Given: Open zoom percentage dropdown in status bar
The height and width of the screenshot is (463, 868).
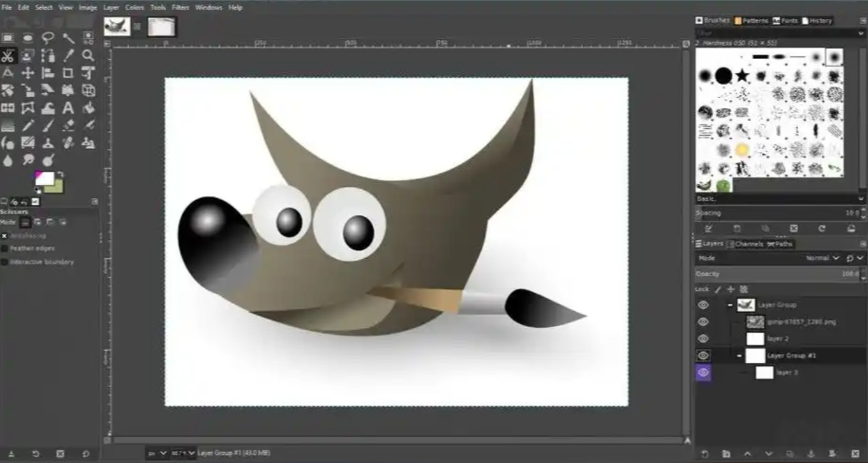Looking at the screenshot, I should pyautogui.click(x=183, y=454).
